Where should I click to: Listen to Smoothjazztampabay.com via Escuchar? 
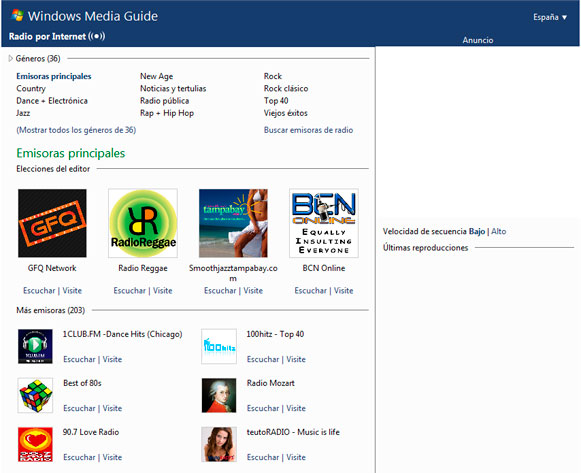point(220,291)
